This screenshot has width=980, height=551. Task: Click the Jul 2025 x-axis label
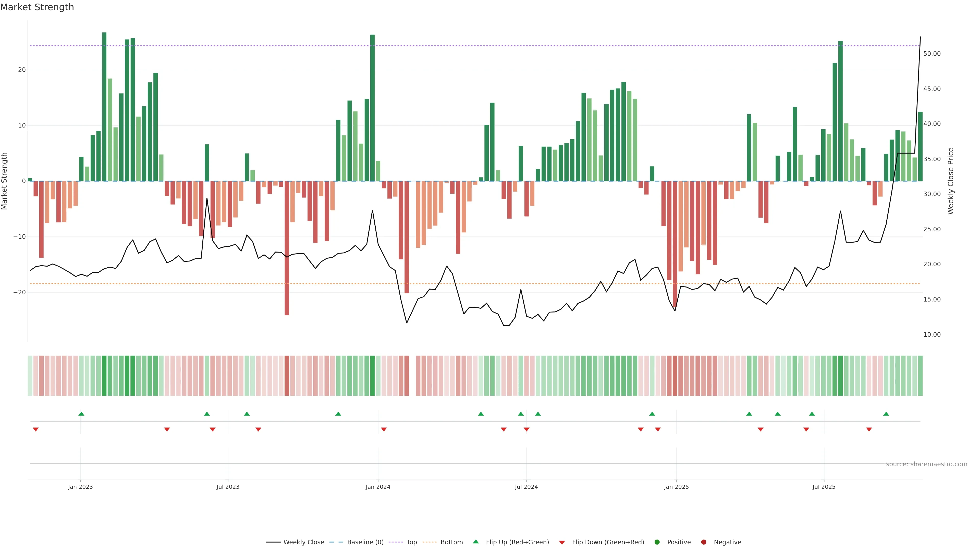(x=824, y=487)
